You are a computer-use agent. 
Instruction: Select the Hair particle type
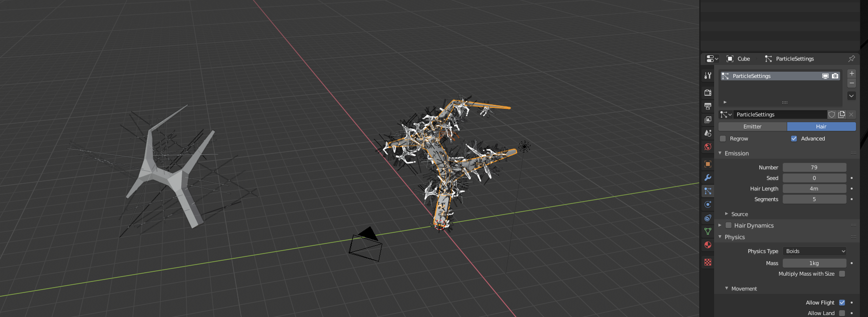pyautogui.click(x=821, y=127)
